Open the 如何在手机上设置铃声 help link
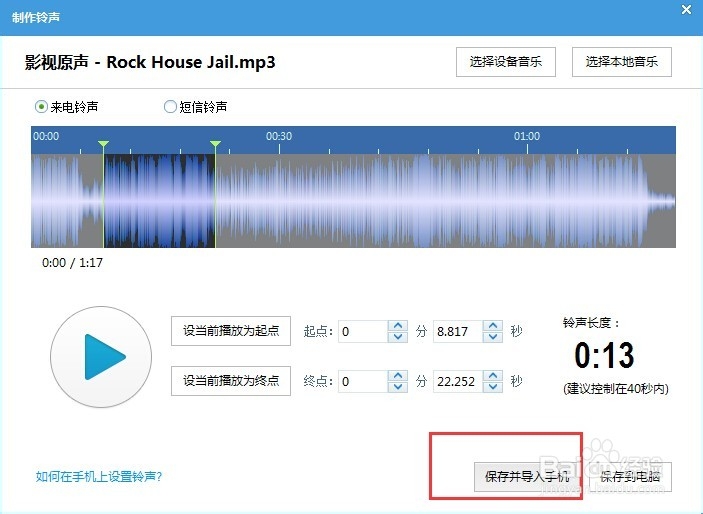This screenshot has height=514, width=703. pyautogui.click(x=99, y=476)
